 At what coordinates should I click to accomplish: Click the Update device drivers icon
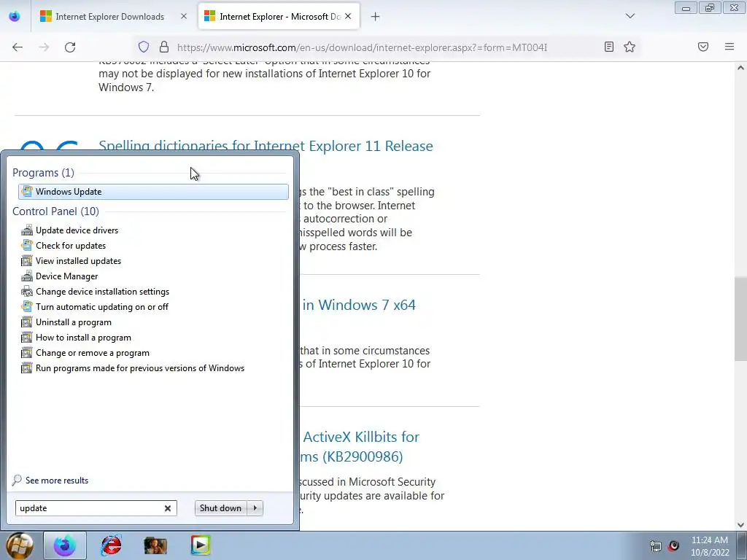[x=27, y=230]
